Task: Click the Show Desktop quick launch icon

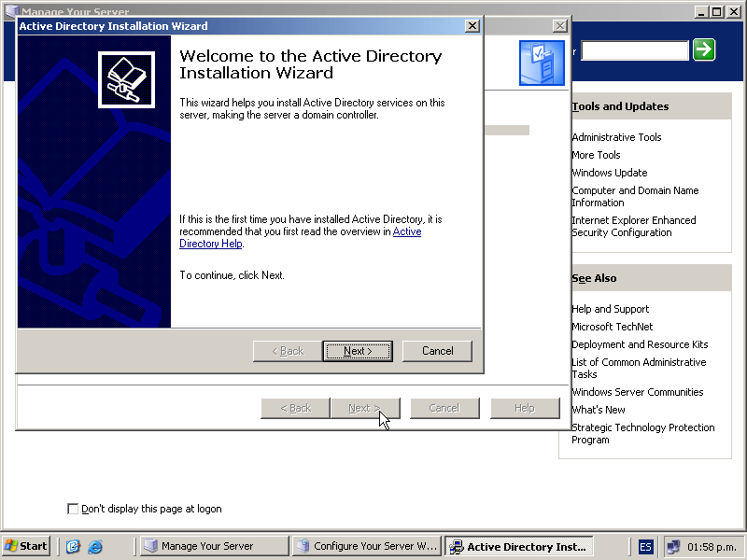Action: point(74,546)
